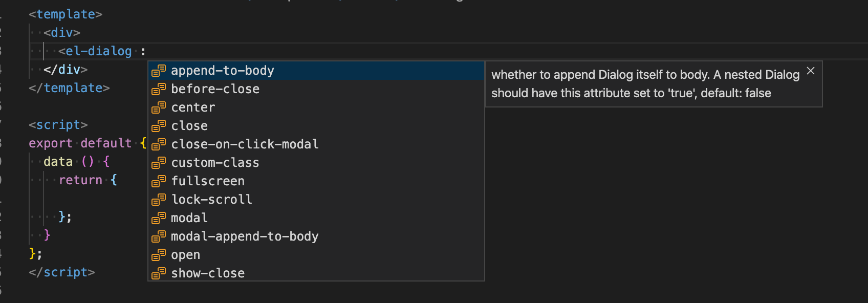Select the close-on-click-modal suggestion
The image size is (868, 303).
pyautogui.click(x=316, y=144)
